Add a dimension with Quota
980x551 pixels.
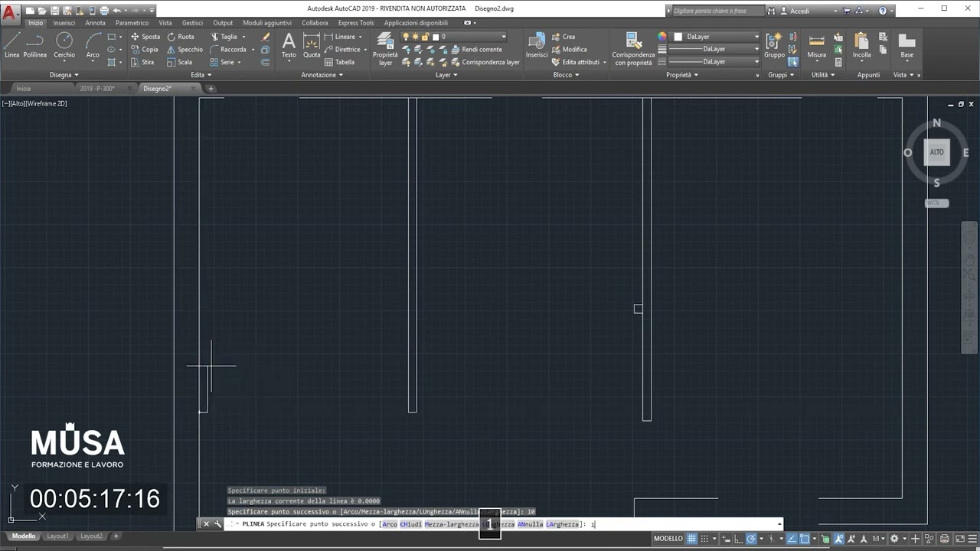(x=312, y=45)
